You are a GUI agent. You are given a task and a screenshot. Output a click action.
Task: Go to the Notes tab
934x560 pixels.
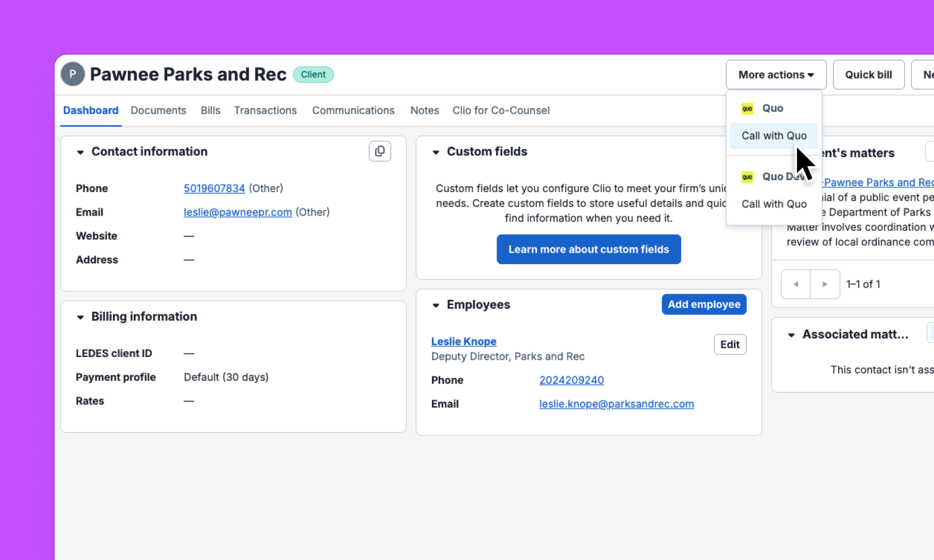[x=425, y=110]
